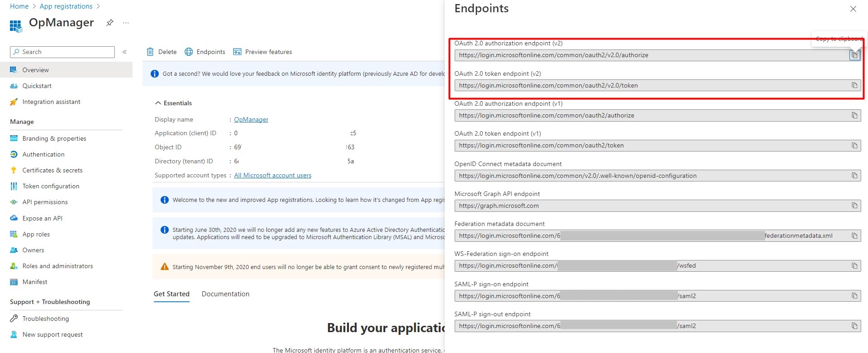The width and height of the screenshot is (868, 353).
Task: Close the Endpoints panel
Action: pyautogui.click(x=853, y=9)
